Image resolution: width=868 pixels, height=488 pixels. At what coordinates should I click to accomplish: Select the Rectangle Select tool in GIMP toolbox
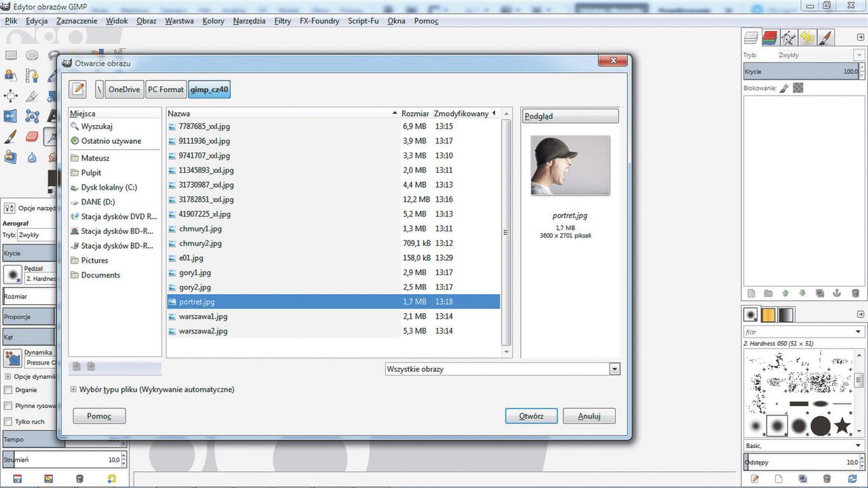pos(11,55)
